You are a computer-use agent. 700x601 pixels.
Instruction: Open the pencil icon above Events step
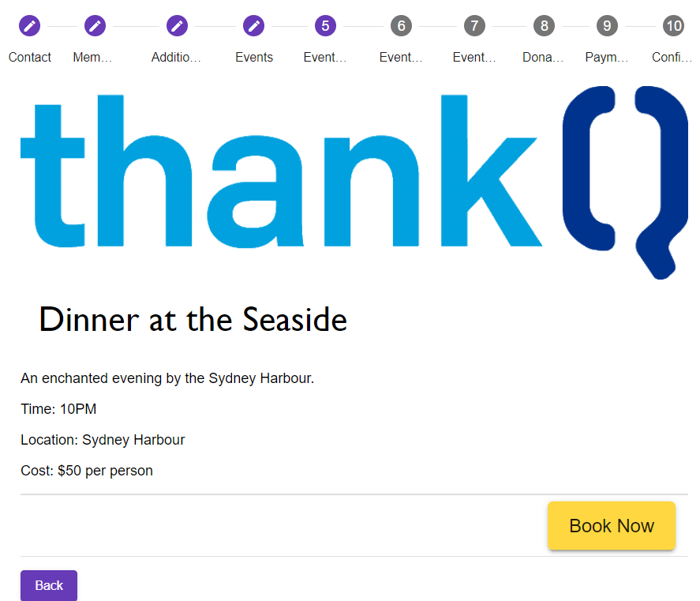pyautogui.click(x=254, y=26)
